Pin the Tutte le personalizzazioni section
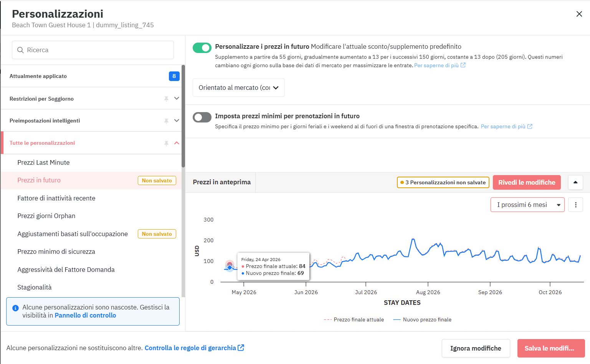The width and height of the screenshot is (590, 364). pos(166,143)
